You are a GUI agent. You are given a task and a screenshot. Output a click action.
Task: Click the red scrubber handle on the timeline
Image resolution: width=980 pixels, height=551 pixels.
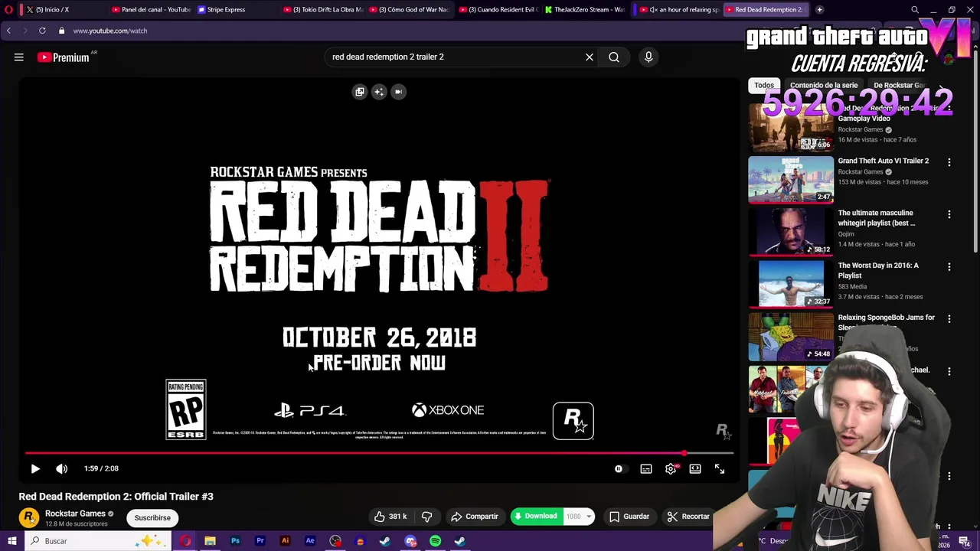(x=684, y=453)
